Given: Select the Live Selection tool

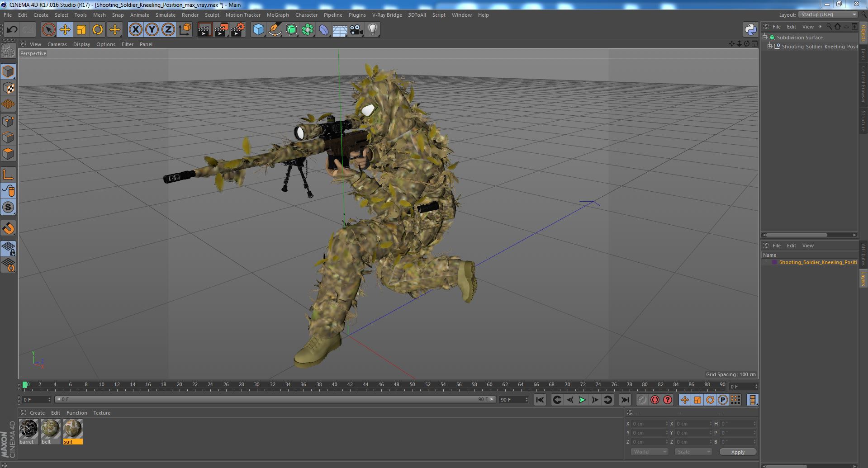Looking at the screenshot, I should pos(48,30).
